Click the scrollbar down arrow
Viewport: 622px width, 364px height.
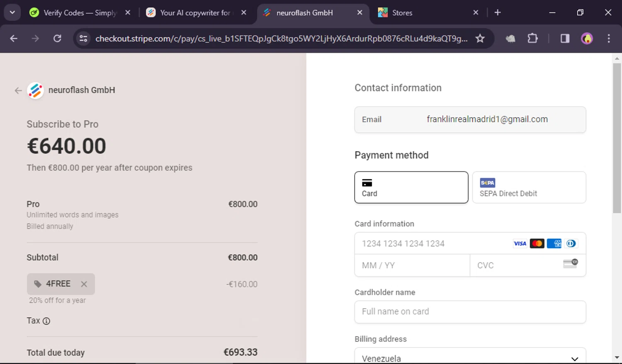point(617,357)
